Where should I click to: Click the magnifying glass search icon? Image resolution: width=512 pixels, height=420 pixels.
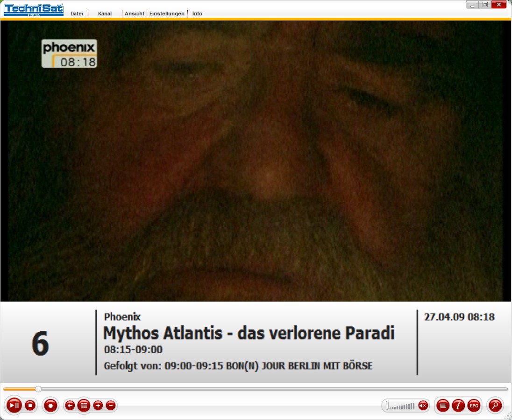[495, 406]
